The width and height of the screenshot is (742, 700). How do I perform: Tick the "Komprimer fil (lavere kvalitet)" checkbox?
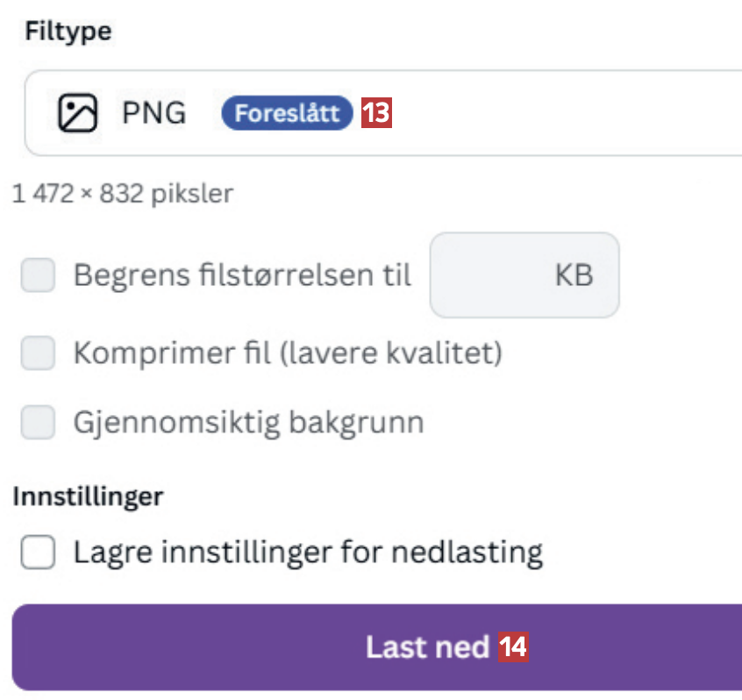tap(38, 354)
